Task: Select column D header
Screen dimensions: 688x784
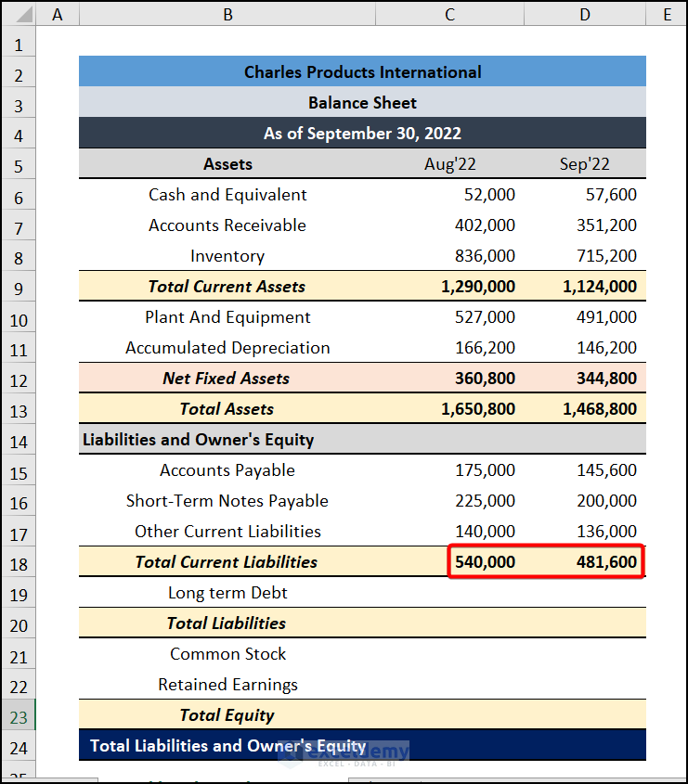Action: [x=585, y=14]
